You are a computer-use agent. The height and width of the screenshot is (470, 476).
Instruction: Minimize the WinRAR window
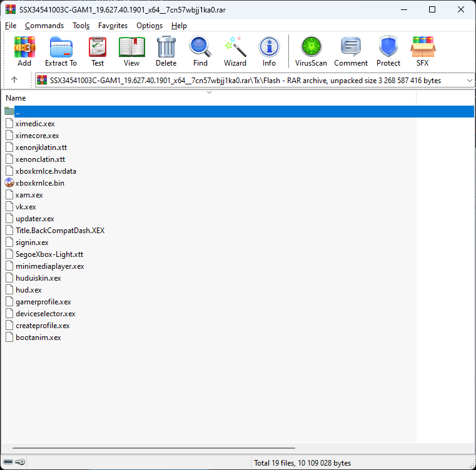click(404, 9)
